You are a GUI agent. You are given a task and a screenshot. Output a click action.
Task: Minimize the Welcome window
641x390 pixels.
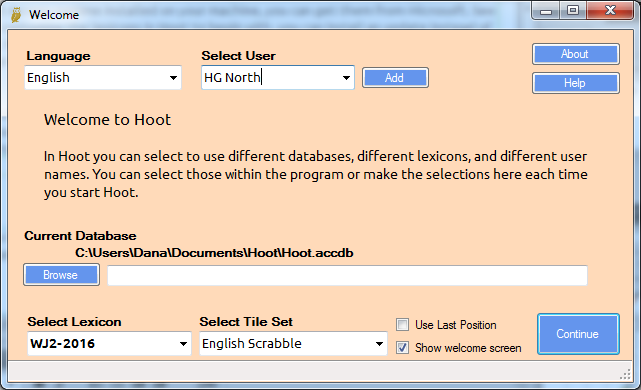[546, 11]
